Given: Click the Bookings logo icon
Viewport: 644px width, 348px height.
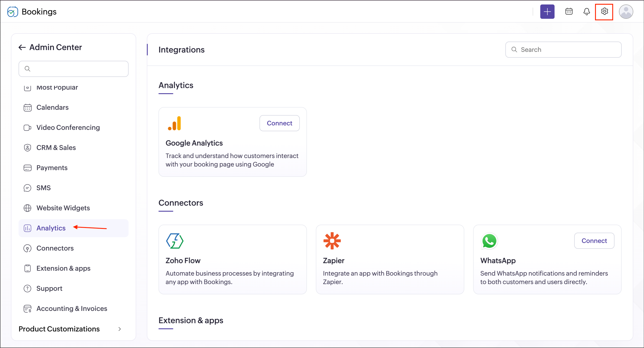Looking at the screenshot, I should coord(13,12).
